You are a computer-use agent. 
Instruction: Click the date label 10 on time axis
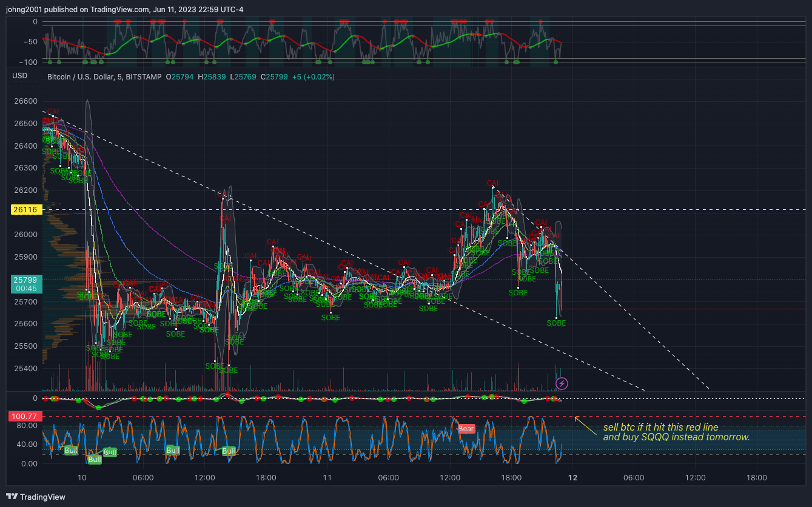82,478
